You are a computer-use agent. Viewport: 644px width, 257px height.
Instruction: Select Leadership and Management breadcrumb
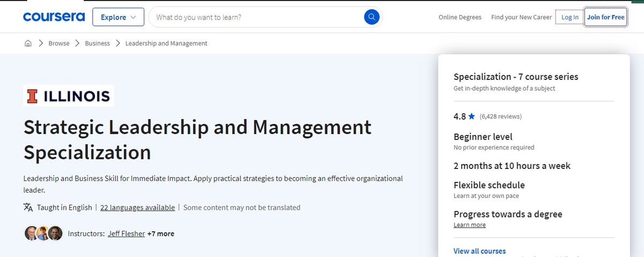coord(166,43)
